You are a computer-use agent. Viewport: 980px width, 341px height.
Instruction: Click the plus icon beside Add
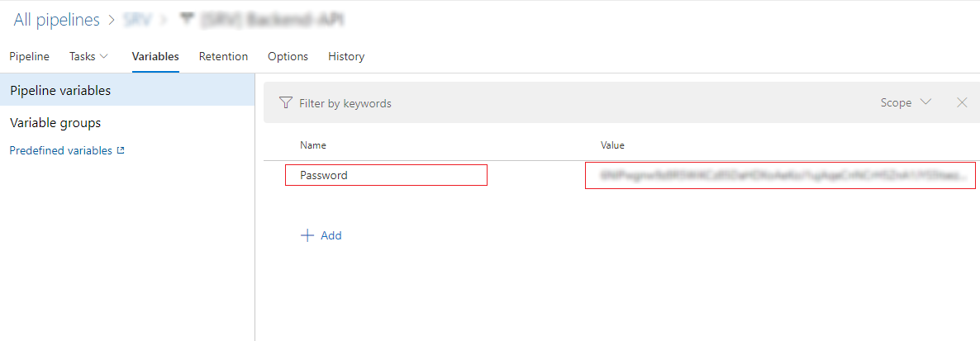pyautogui.click(x=307, y=235)
